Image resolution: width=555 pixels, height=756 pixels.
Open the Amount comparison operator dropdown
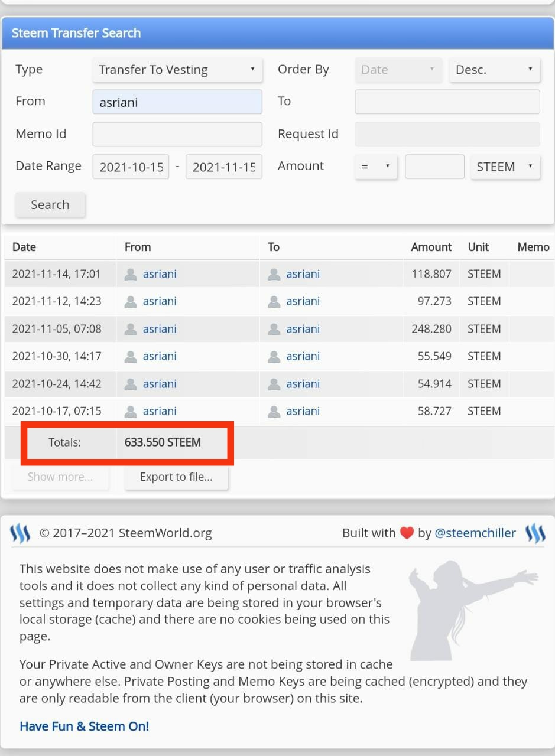pos(376,167)
